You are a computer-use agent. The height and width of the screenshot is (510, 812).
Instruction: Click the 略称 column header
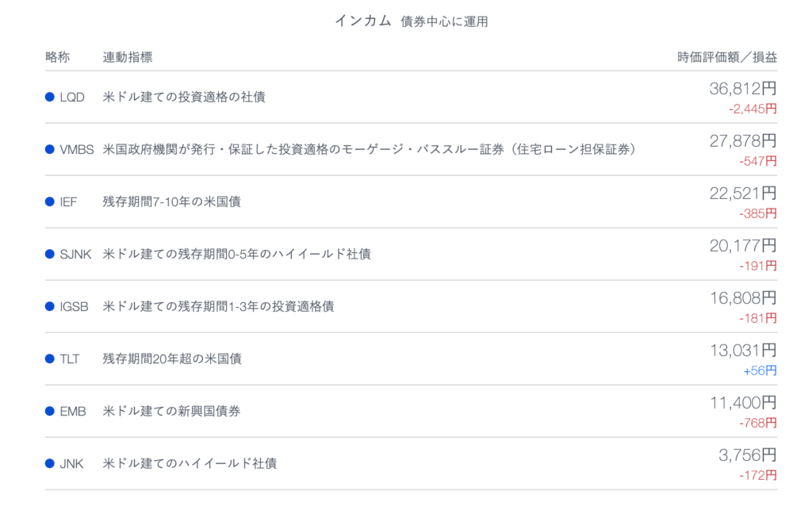point(57,57)
